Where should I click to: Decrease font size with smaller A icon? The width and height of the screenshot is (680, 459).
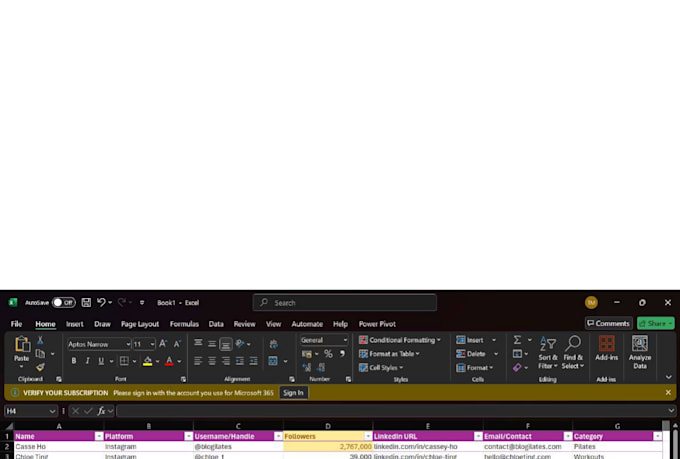click(177, 344)
